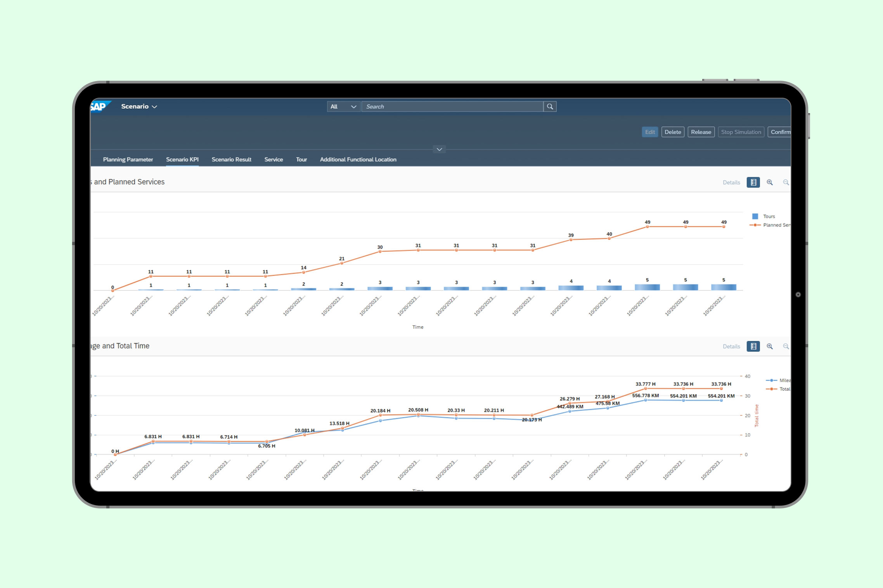Open the Scenario title dropdown
883x588 pixels.
point(139,106)
